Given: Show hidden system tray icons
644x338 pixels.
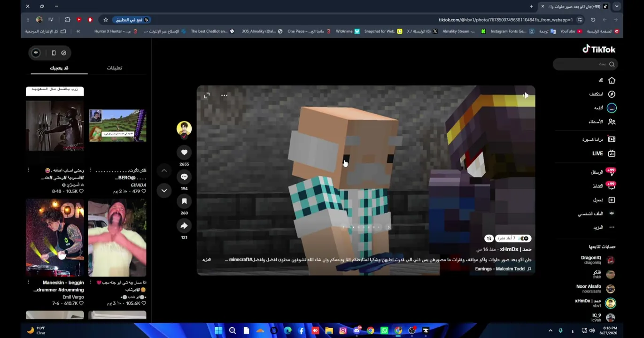Looking at the screenshot, I should coord(551,330).
